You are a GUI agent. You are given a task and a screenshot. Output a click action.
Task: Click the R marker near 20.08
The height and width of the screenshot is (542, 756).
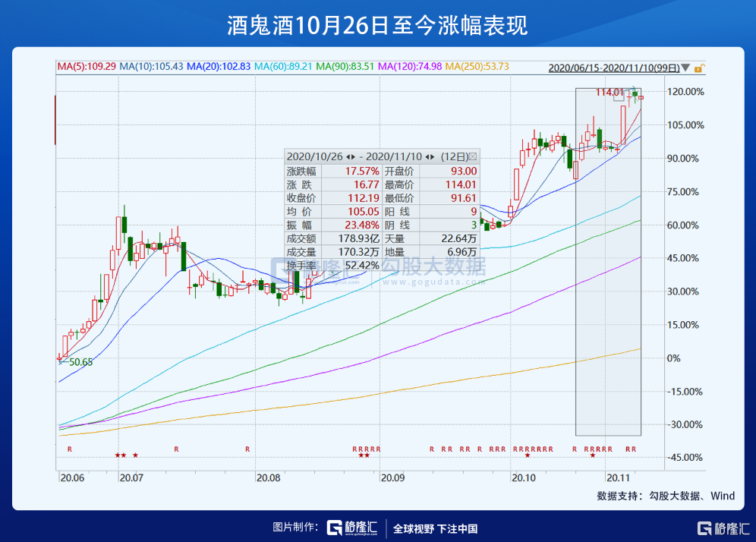[x=247, y=449]
